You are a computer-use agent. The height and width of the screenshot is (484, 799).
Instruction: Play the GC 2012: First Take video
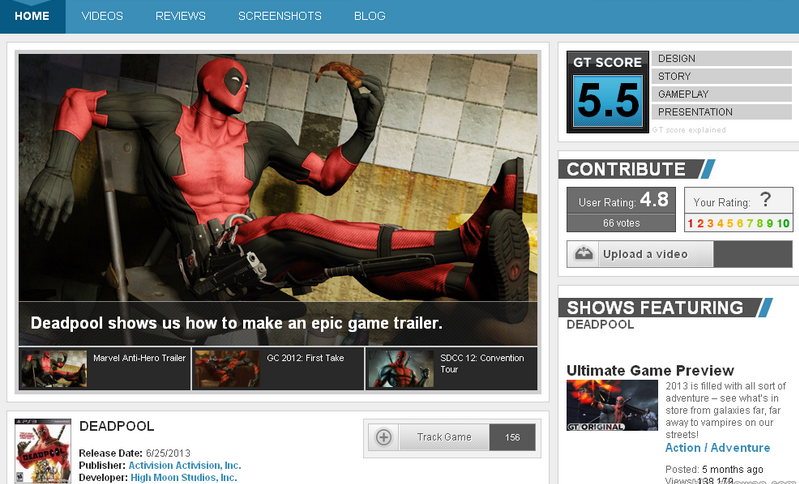(x=227, y=369)
